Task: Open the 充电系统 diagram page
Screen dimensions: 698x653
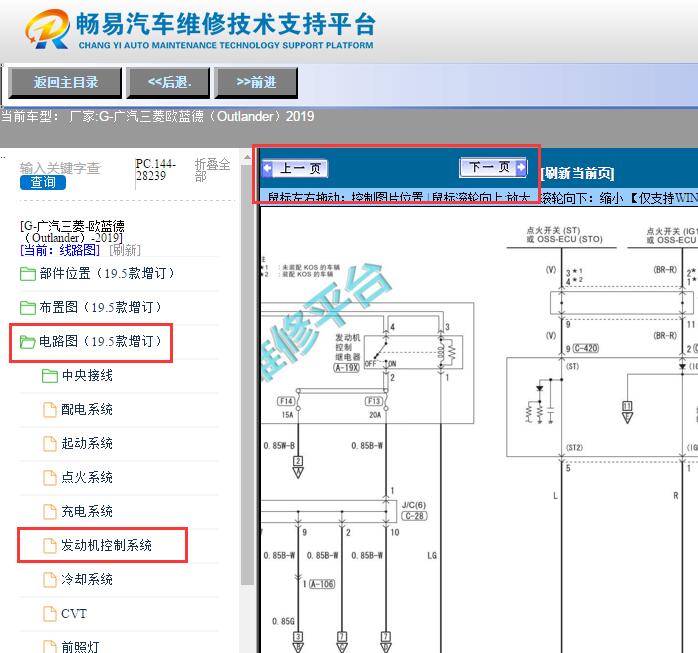Action: point(87,511)
